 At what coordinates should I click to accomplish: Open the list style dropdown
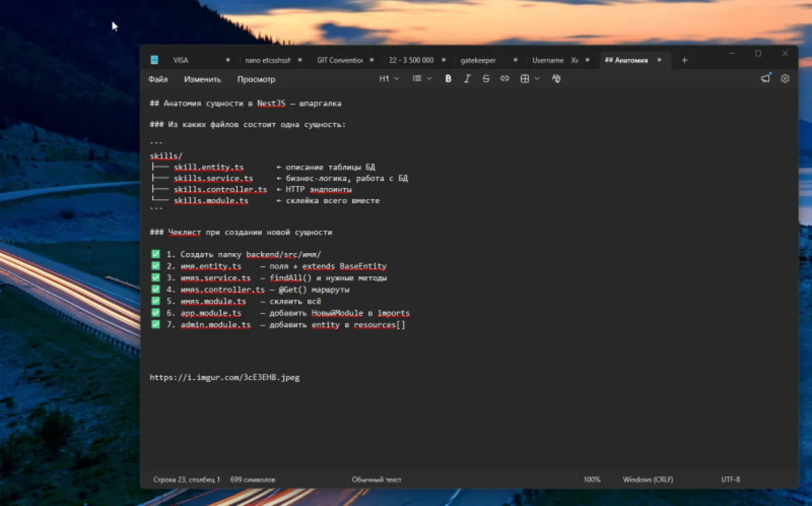422,79
